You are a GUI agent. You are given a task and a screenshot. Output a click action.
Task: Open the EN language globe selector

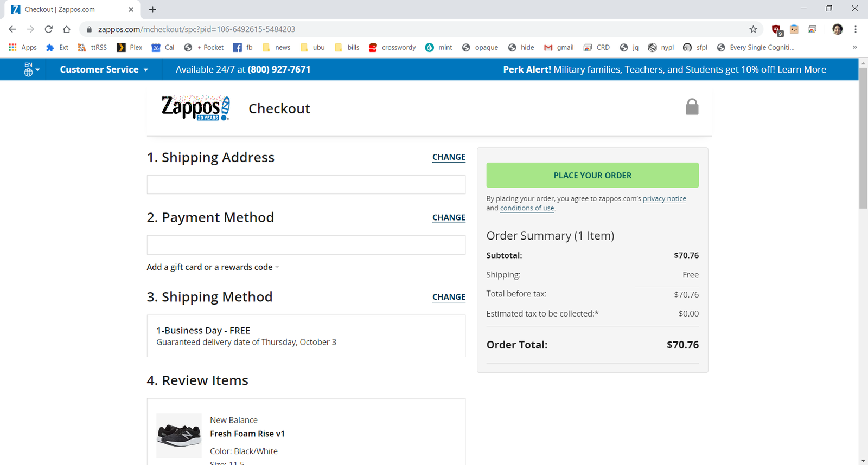click(x=31, y=69)
